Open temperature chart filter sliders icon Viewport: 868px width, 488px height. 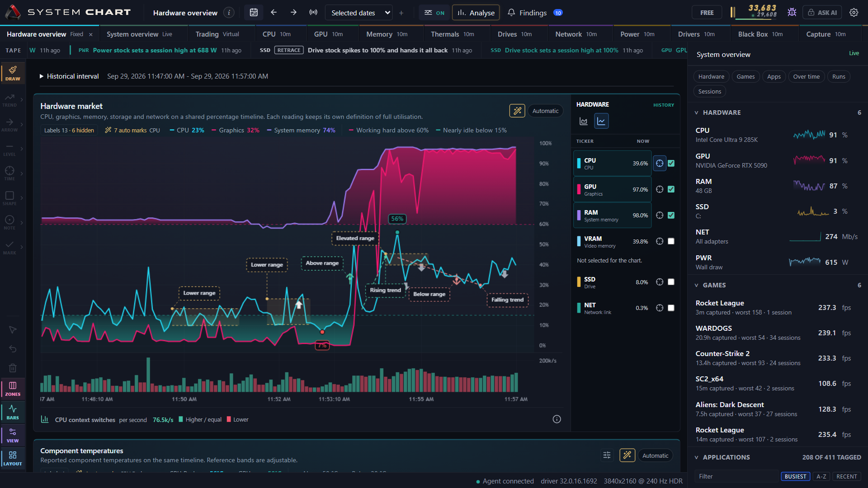click(x=607, y=455)
